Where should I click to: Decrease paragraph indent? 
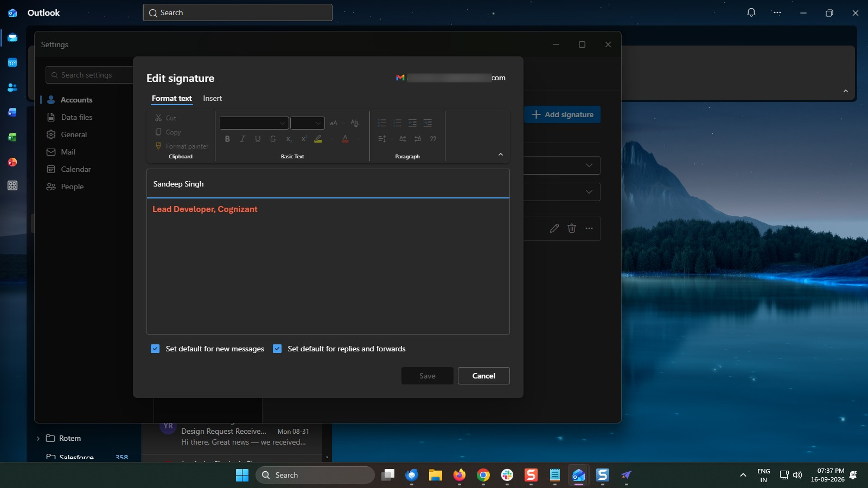[412, 123]
